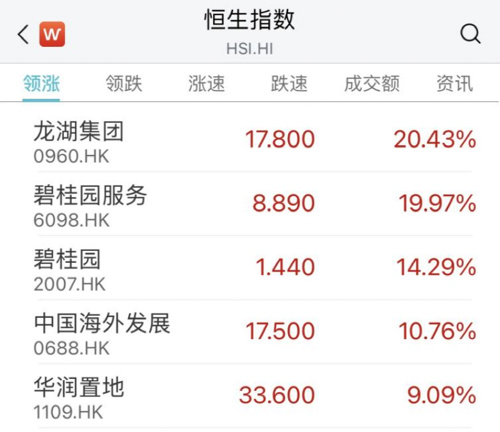The image size is (500, 432).
Task: Click the HSI.HI index code
Action: (250, 49)
